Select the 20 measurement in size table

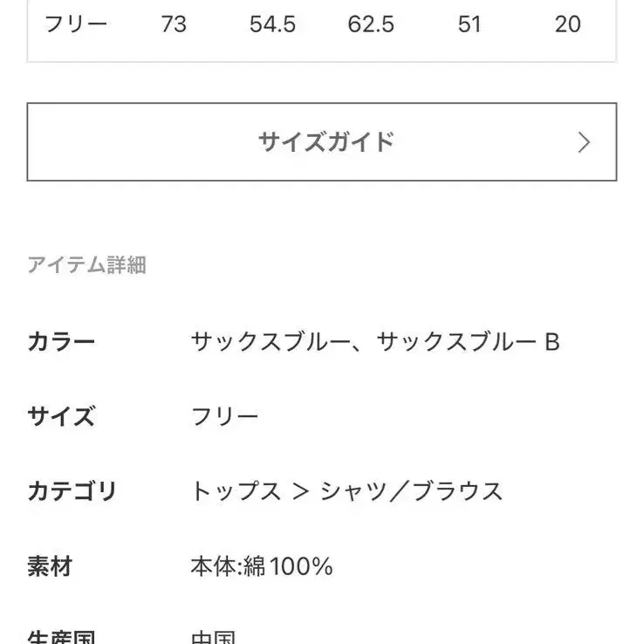[x=568, y=24]
